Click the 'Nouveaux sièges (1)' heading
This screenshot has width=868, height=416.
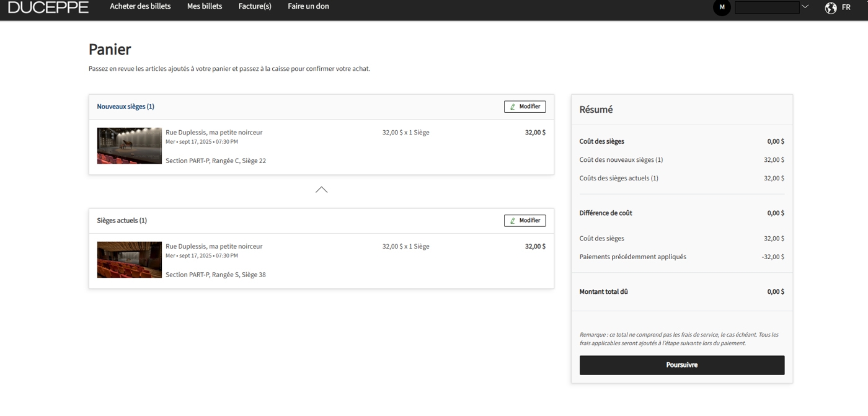125,107
